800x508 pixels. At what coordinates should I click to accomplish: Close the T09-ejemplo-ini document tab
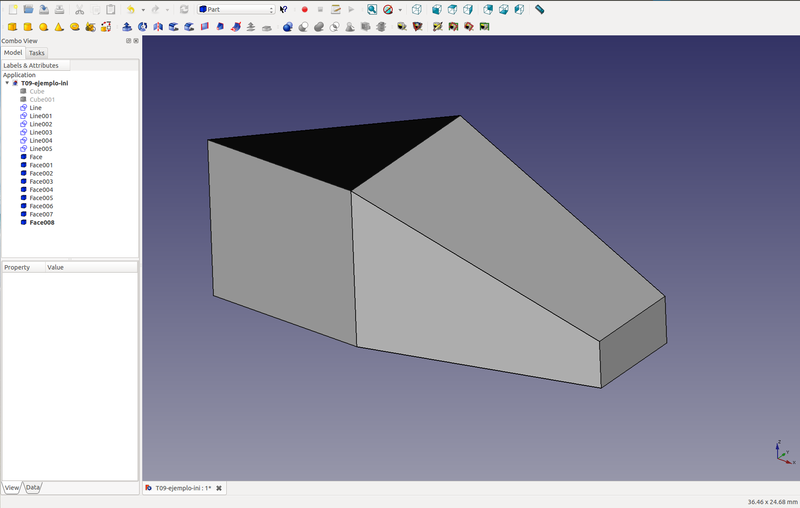219,488
